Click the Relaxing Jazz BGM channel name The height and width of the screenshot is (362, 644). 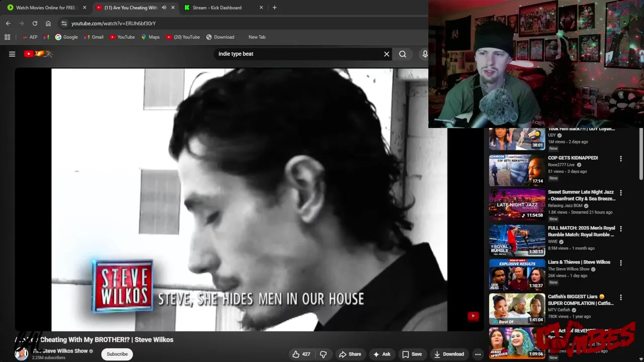565,206
